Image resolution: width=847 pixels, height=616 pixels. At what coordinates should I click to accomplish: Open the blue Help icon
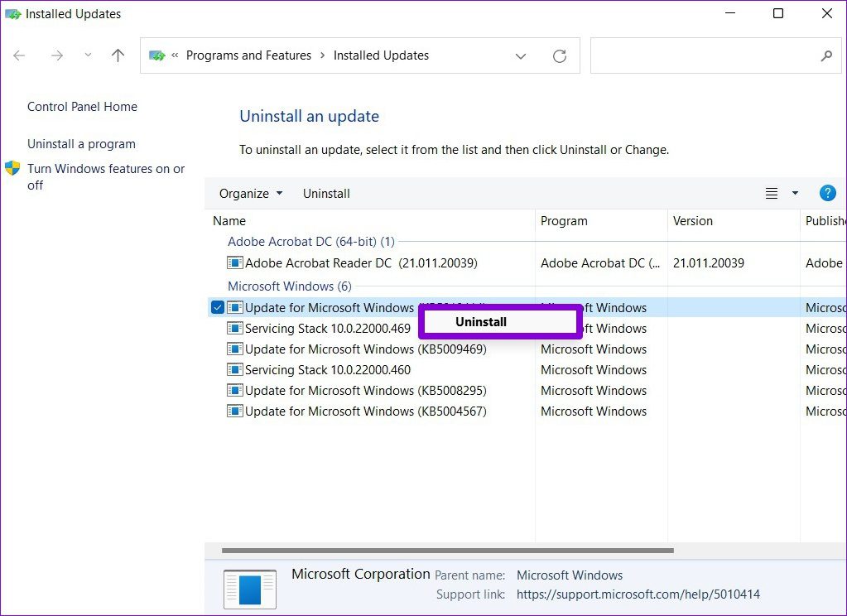(x=828, y=193)
